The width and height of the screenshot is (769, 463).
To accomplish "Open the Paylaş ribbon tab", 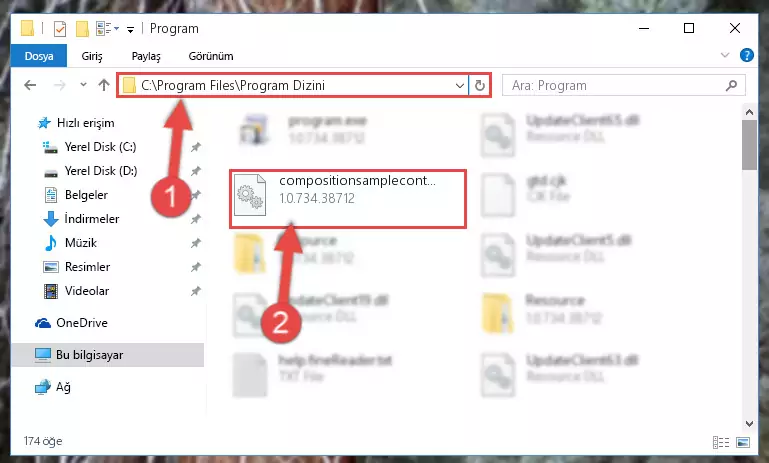I will click(146, 56).
